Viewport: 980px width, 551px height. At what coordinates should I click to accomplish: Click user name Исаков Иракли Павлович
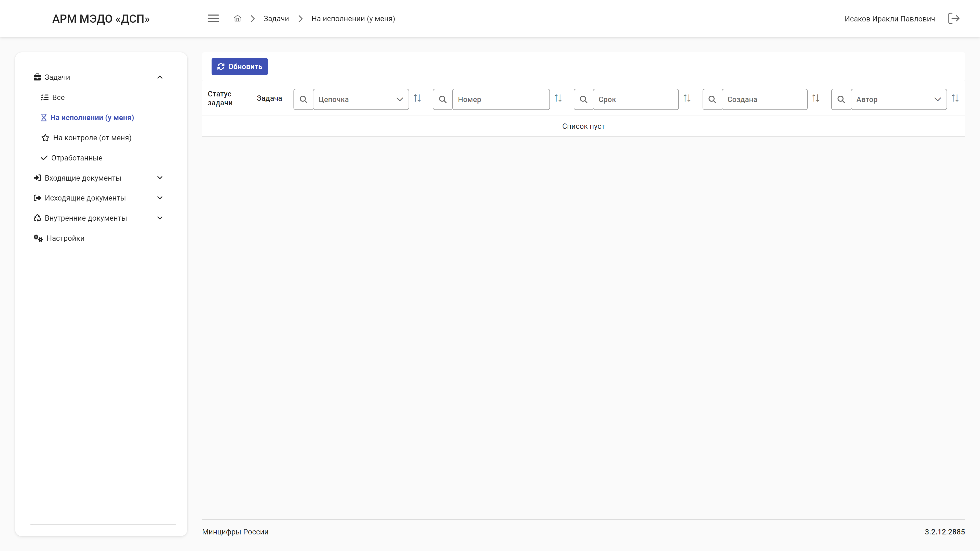tap(889, 19)
